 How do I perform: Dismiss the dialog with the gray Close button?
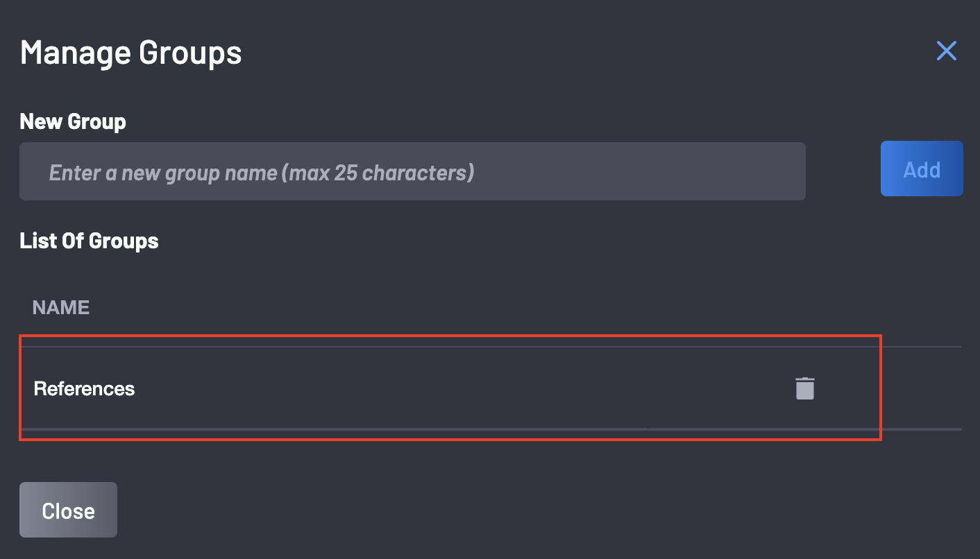click(x=68, y=510)
